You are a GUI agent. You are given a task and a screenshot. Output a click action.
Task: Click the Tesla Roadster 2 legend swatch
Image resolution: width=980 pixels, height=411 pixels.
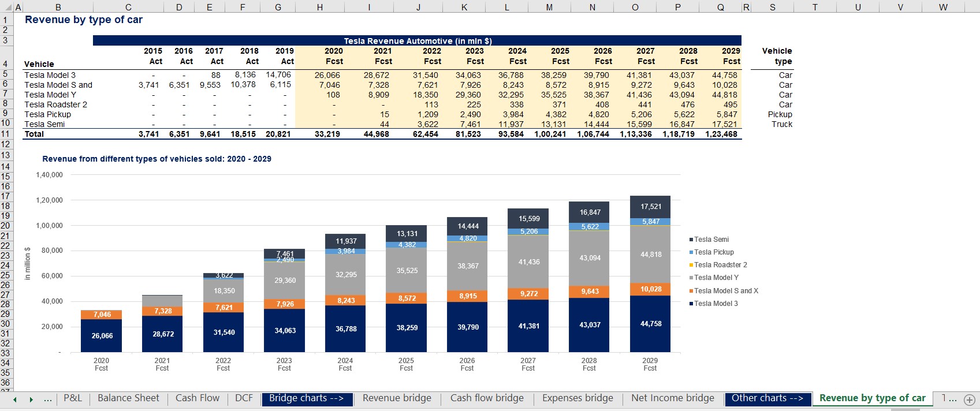point(691,265)
